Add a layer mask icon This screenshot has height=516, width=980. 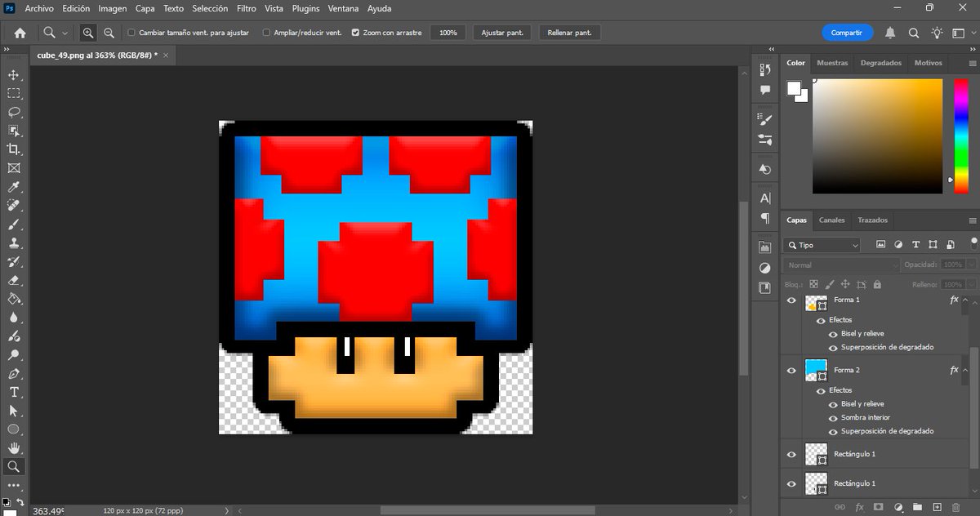tap(877, 507)
